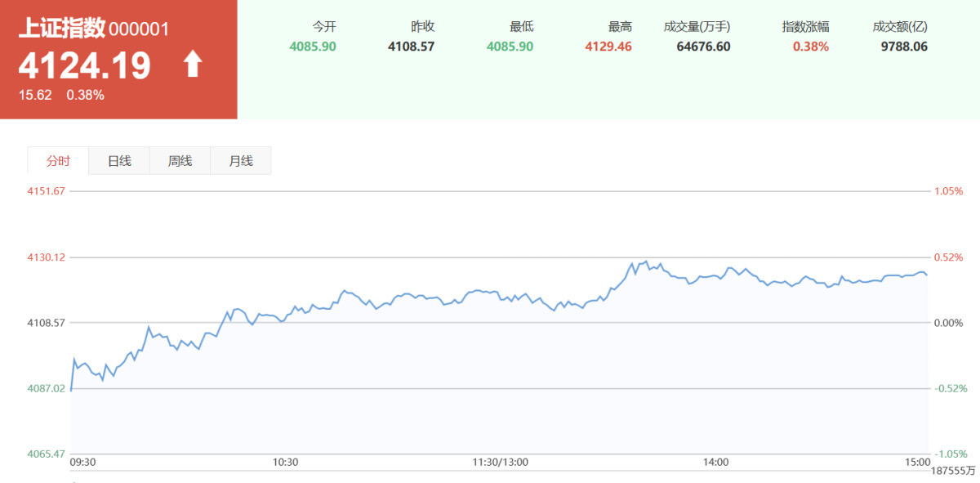980x483 pixels.
Task: Click the 上证指数 index name title
Action: [62, 29]
